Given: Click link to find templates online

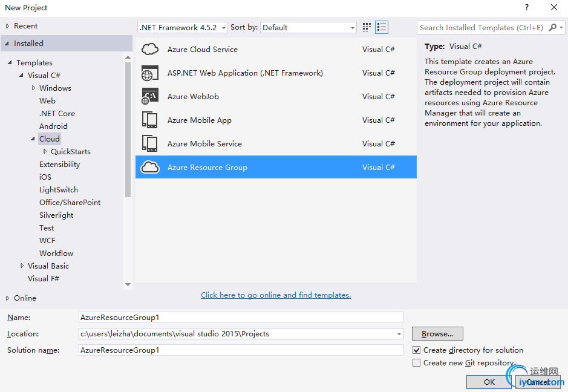Looking at the screenshot, I should [276, 295].
